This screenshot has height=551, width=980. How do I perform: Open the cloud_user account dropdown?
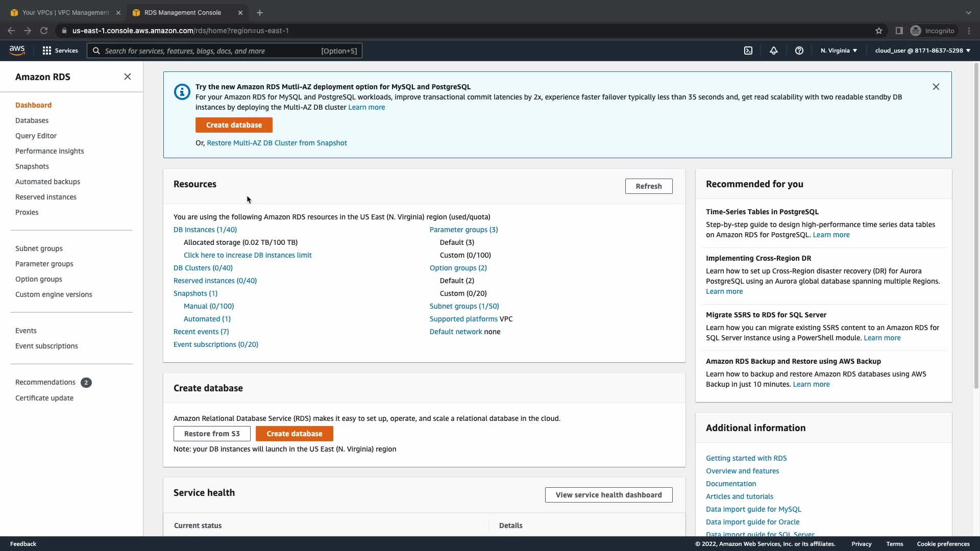tap(922, 51)
